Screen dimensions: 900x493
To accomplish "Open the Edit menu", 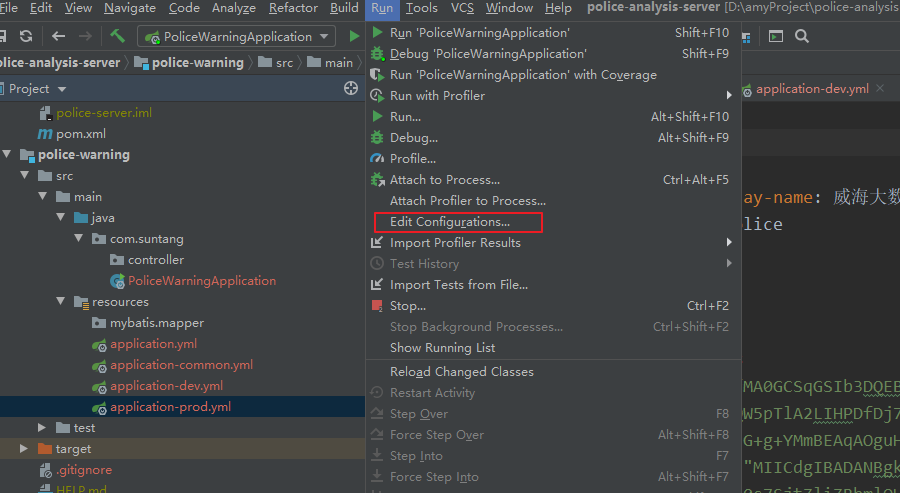I will pyautogui.click(x=41, y=8).
